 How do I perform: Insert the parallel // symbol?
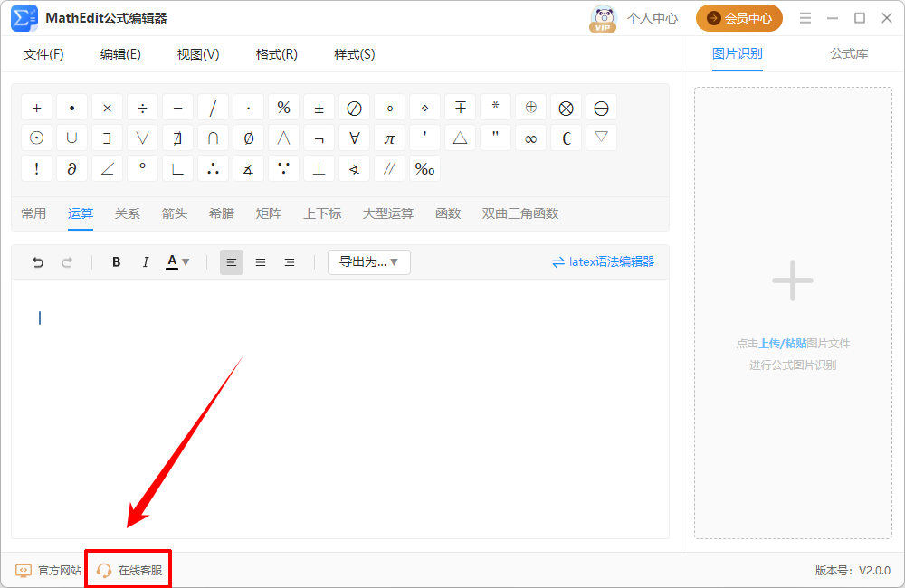coord(389,168)
